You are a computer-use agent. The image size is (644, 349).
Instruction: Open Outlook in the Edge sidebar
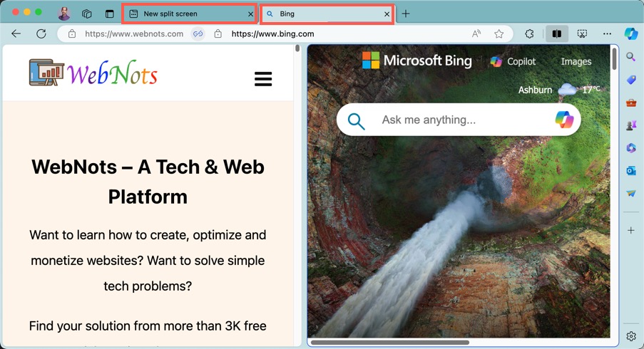[631, 170]
